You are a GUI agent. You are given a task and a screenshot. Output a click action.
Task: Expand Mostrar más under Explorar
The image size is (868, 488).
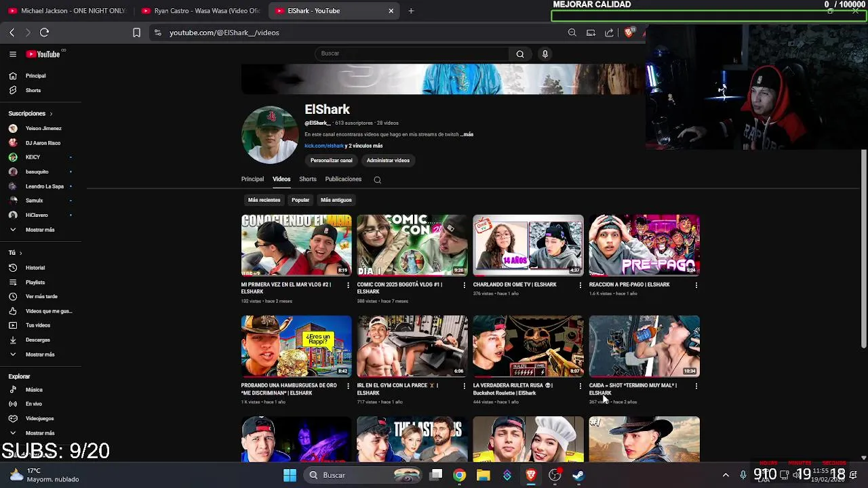[x=41, y=433]
